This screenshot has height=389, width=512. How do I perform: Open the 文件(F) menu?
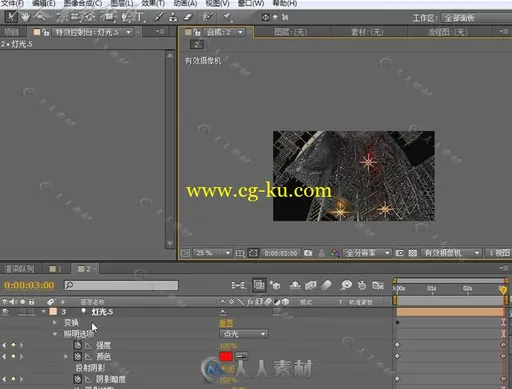pyautogui.click(x=12, y=4)
